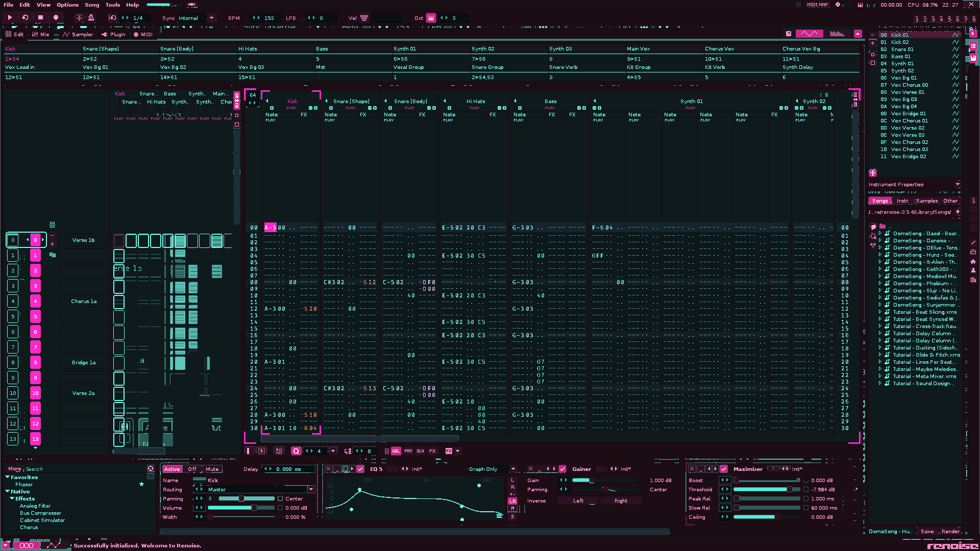Set track state to Off
Image resolution: width=980 pixels, height=551 pixels.
pyautogui.click(x=192, y=469)
